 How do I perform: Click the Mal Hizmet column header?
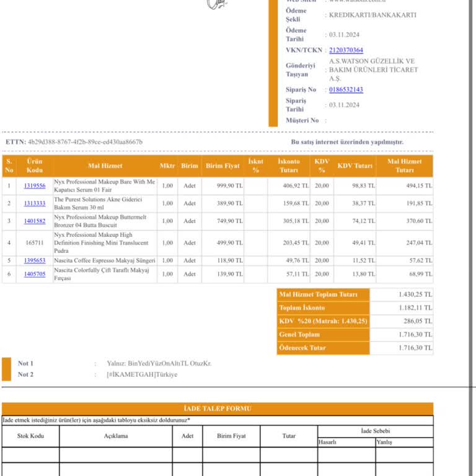click(105, 165)
